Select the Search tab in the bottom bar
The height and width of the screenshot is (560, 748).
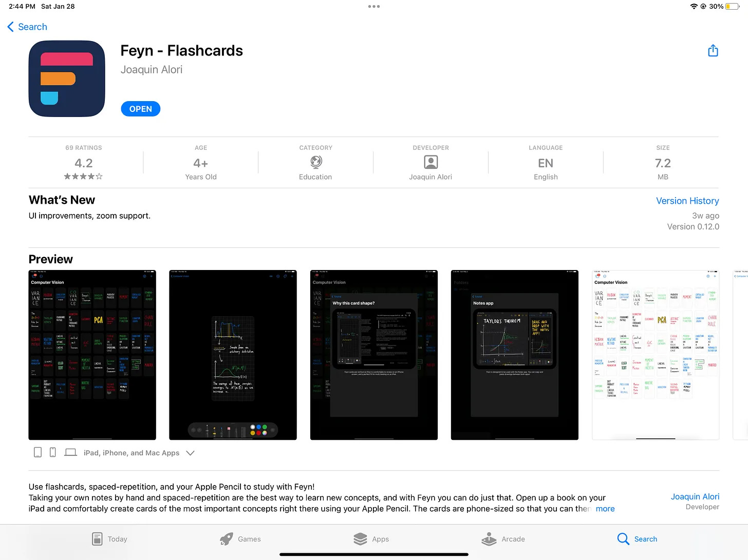coord(637,539)
